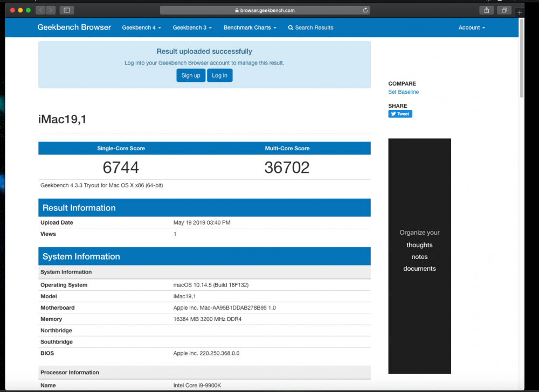539x392 pixels.
Task: Click upload date May 19 2019 03:40 PM
Action: 202,222
